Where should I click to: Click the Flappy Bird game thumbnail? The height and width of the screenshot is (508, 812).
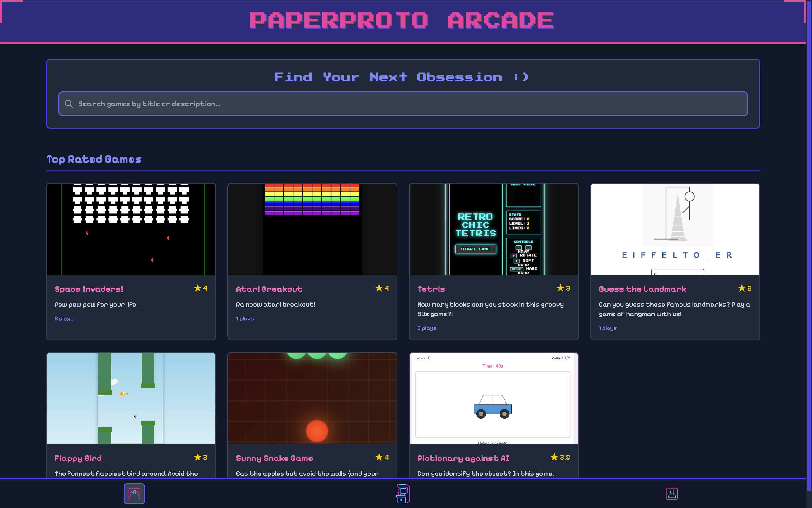(131, 398)
